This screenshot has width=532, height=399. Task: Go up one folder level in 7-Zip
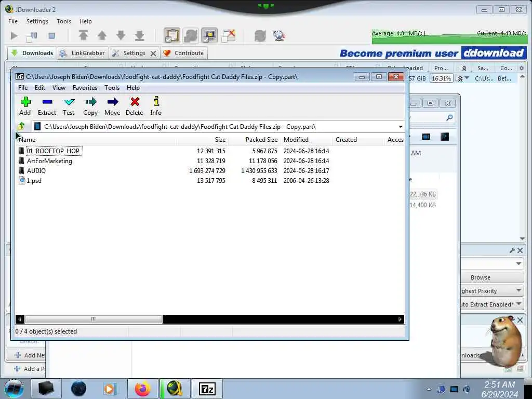pyautogui.click(x=21, y=127)
